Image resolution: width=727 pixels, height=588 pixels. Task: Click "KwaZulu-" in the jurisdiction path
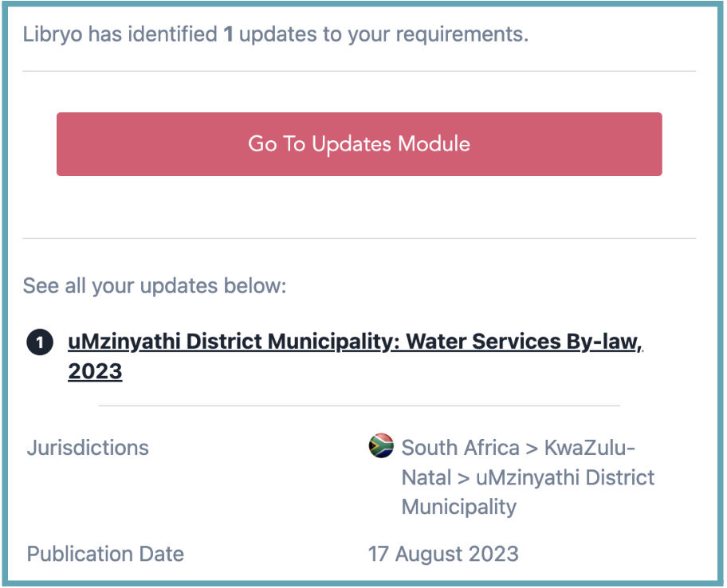click(x=590, y=448)
